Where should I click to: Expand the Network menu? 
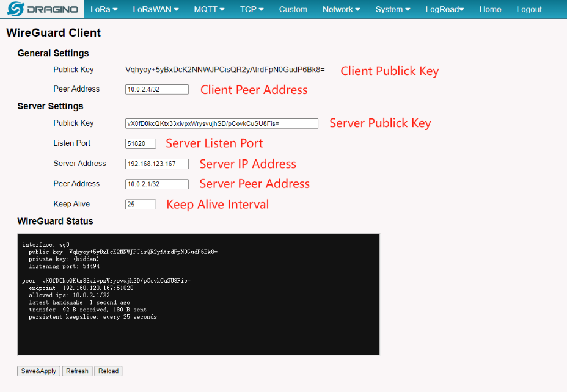pyautogui.click(x=341, y=9)
